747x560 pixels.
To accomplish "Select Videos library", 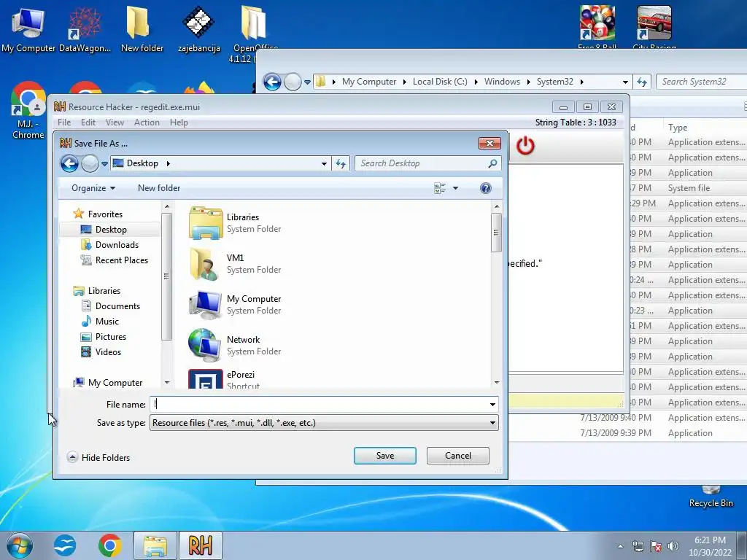I will coord(108,352).
